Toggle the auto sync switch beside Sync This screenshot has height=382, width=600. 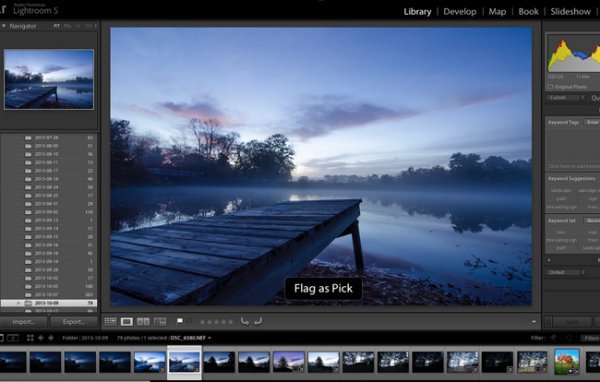548,322
